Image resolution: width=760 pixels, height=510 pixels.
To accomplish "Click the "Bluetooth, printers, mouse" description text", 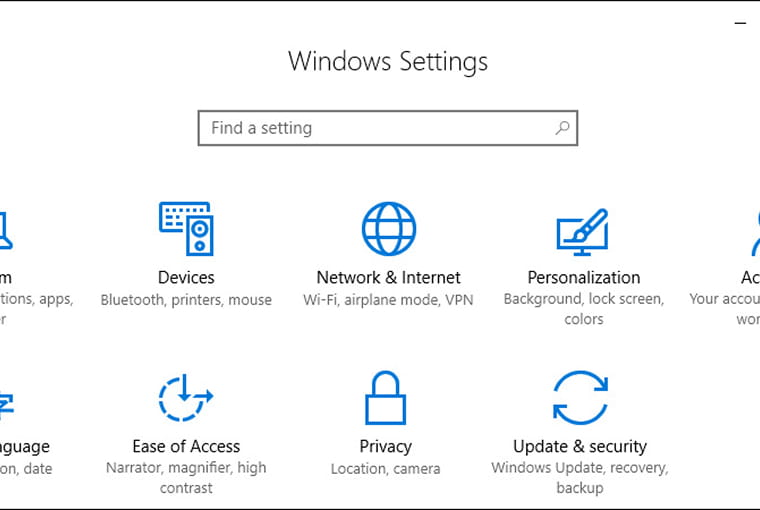I will [x=186, y=300].
